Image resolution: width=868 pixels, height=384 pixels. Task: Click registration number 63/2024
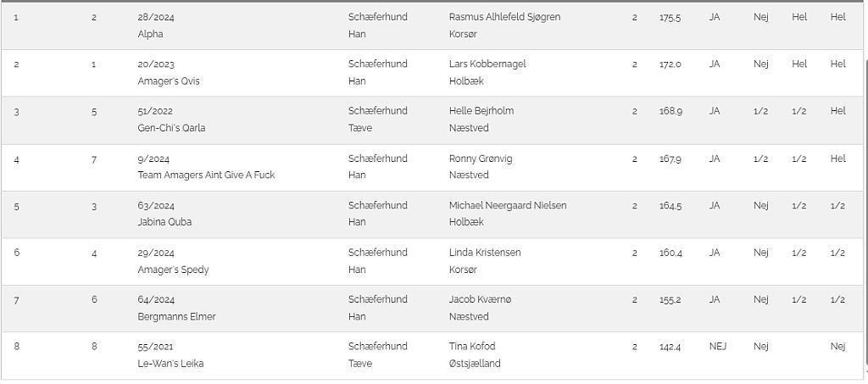tap(156, 206)
